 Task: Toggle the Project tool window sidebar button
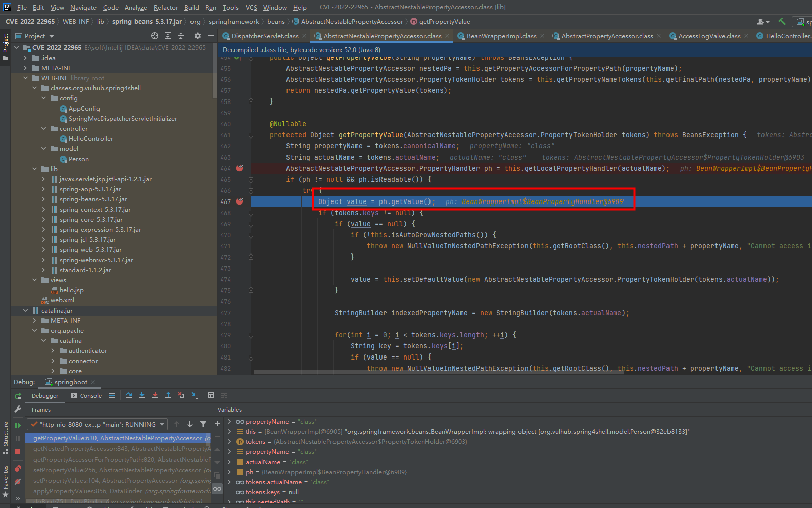coord(6,47)
